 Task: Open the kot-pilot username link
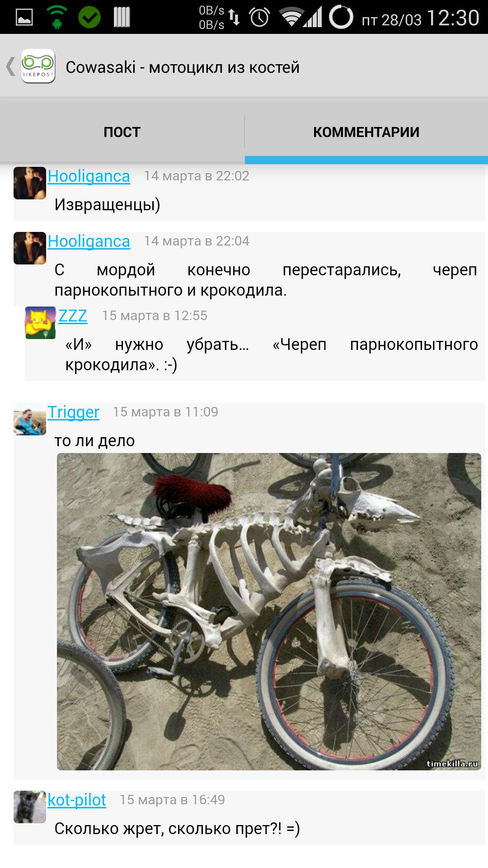(x=77, y=800)
